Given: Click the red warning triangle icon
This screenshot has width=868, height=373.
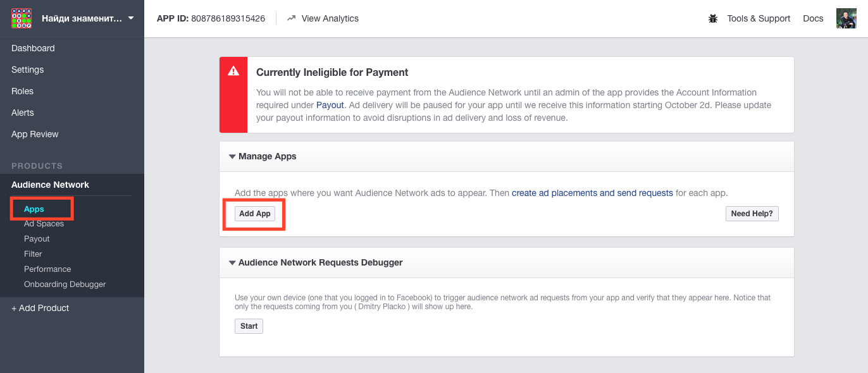Looking at the screenshot, I should (x=233, y=71).
